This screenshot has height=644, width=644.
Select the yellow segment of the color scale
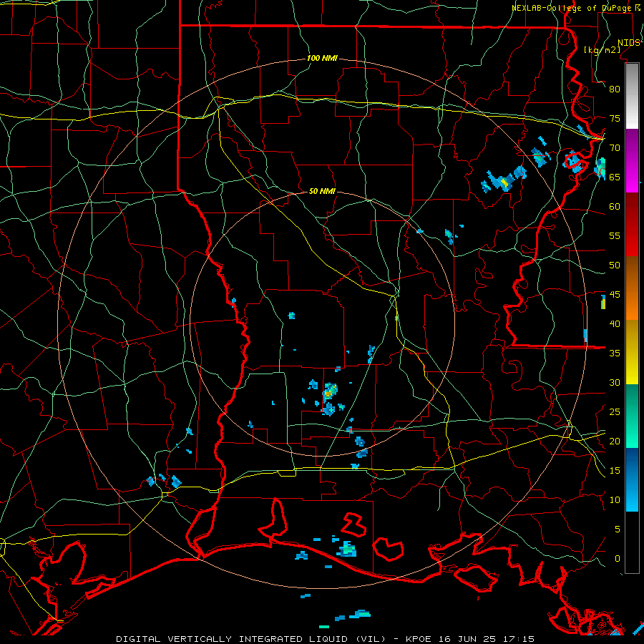(x=632, y=352)
